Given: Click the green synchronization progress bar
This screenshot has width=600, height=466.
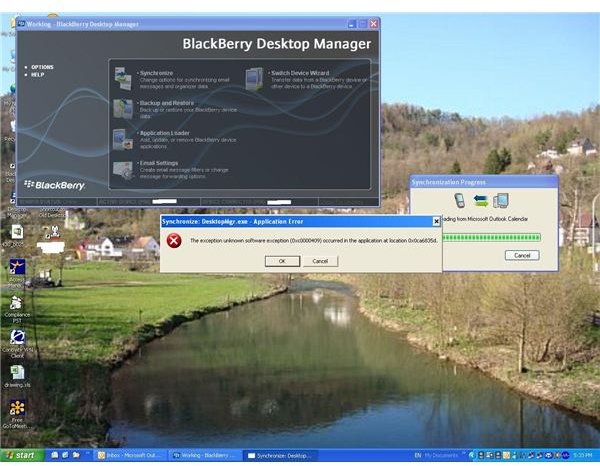Looking at the screenshot, I should 492,238.
